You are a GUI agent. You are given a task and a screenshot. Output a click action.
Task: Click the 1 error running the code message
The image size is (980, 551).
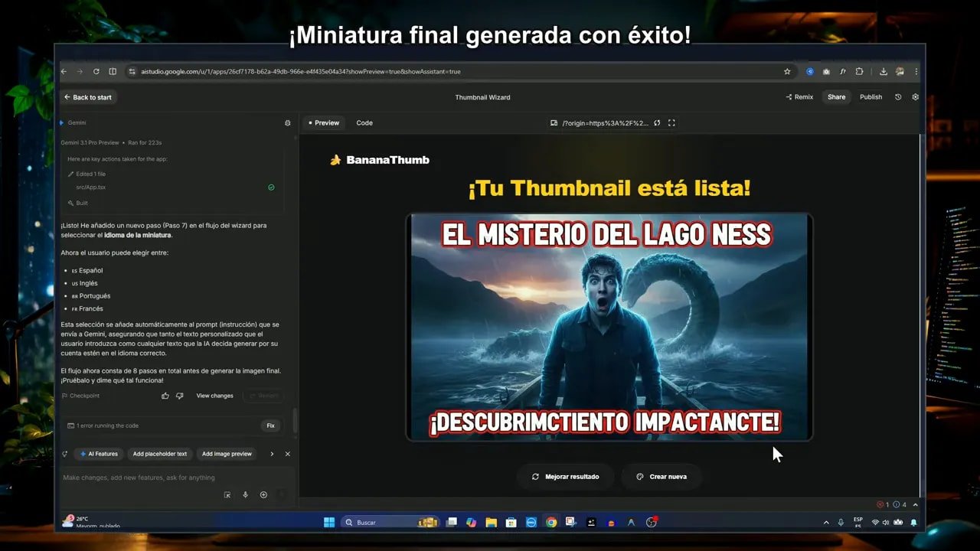click(103, 425)
